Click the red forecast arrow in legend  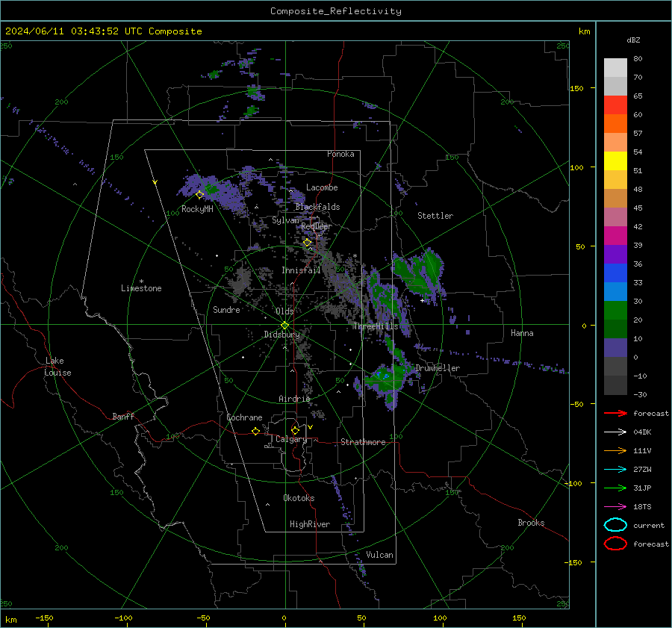tap(615, 413)
